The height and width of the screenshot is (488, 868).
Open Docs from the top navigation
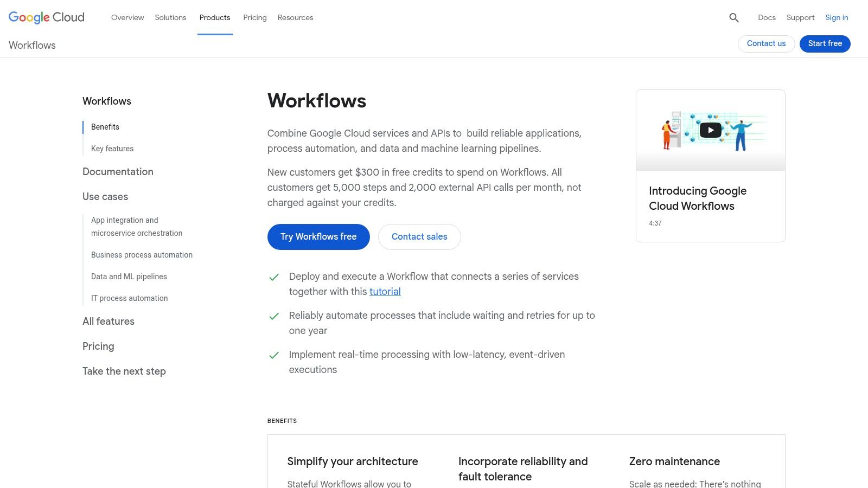(x=767, y=17)
